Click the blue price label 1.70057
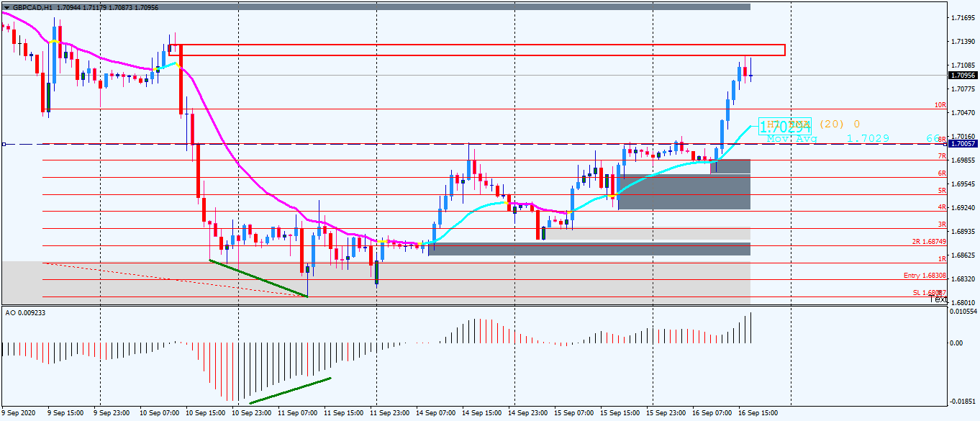This screenshot has height=421, width=980. [x=963, y=144]
